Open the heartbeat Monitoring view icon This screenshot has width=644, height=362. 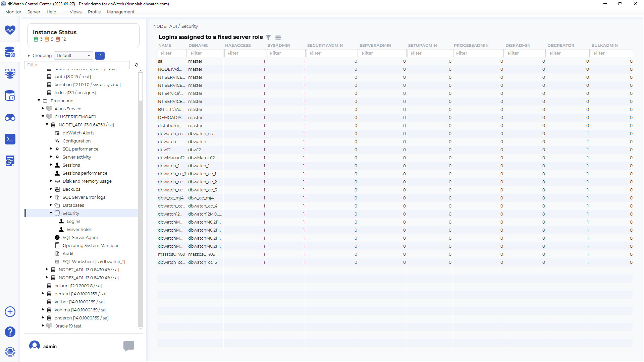pyautogui.click(x=10, y=30)
